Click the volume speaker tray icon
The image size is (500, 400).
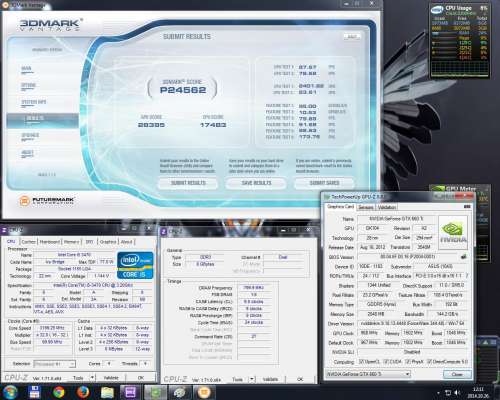tap(457, 393)
